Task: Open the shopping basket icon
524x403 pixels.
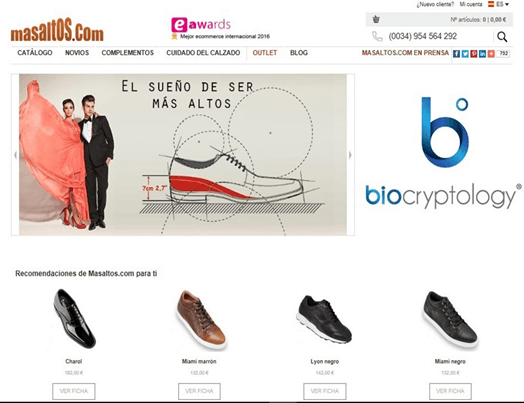Action: 376,19
